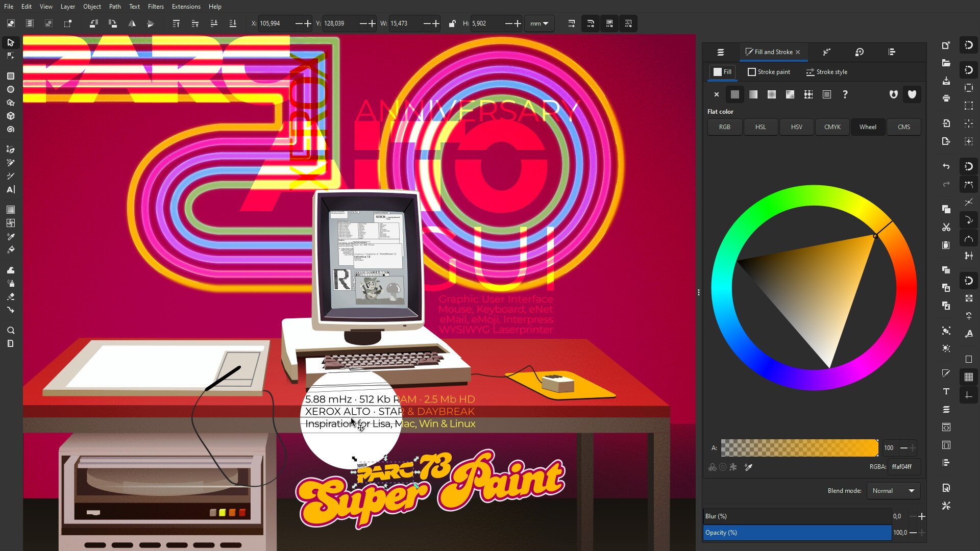Viewport: 980px width, 551px height.
Task: Raise selection to top
Action: point(176,23)
